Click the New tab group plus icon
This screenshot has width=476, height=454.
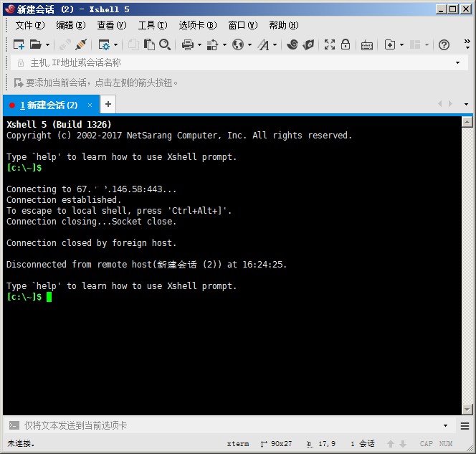[x=390, y=44]
